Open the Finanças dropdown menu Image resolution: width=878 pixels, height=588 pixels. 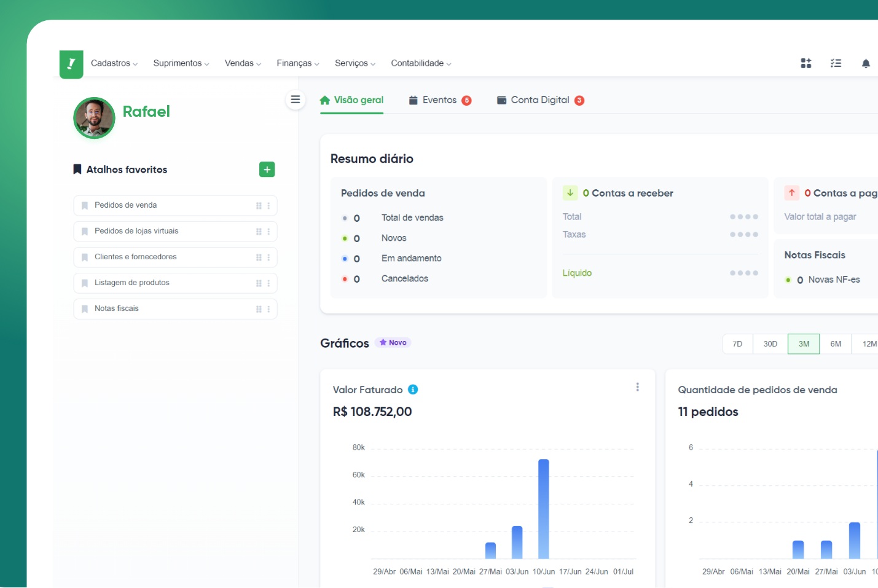click(x=298, y=63)
